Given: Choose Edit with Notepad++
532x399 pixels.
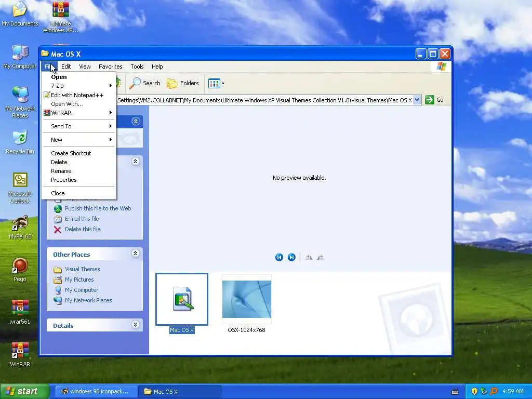Looking at the screenshot, I should pos(79,95).
